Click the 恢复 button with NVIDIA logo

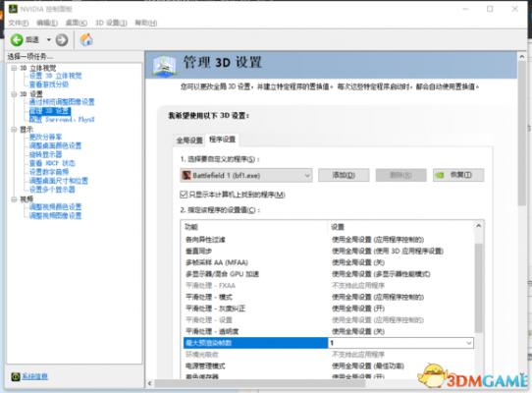[458, 175]
